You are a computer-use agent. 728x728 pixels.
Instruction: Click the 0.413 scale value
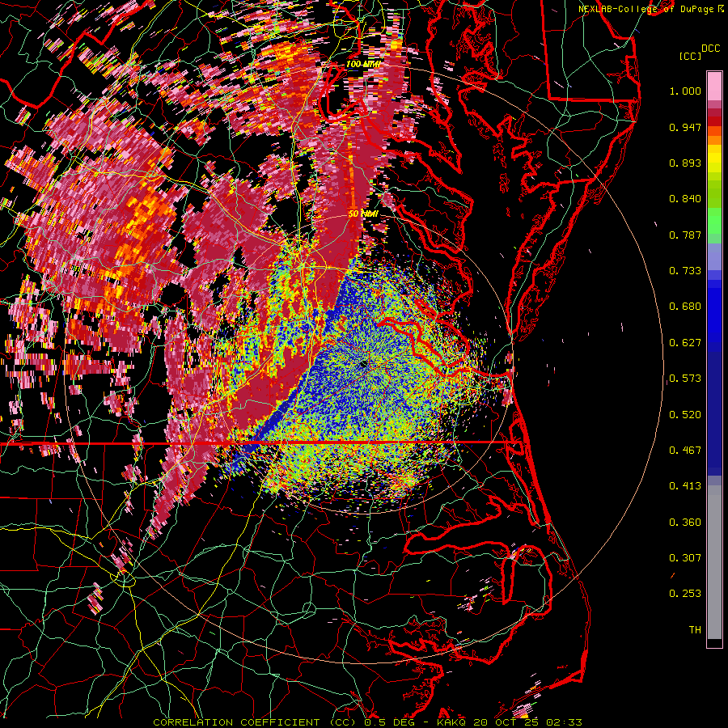[685, 486]
